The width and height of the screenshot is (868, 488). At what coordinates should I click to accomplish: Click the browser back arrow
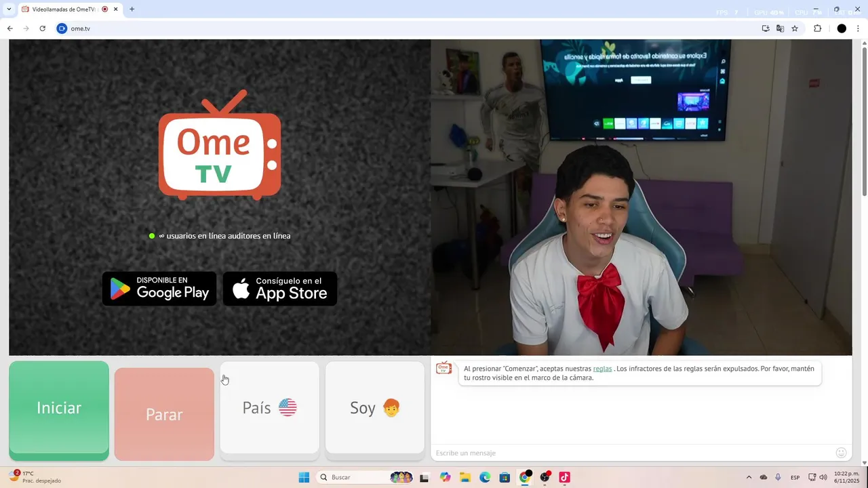(x=10, y=28)
